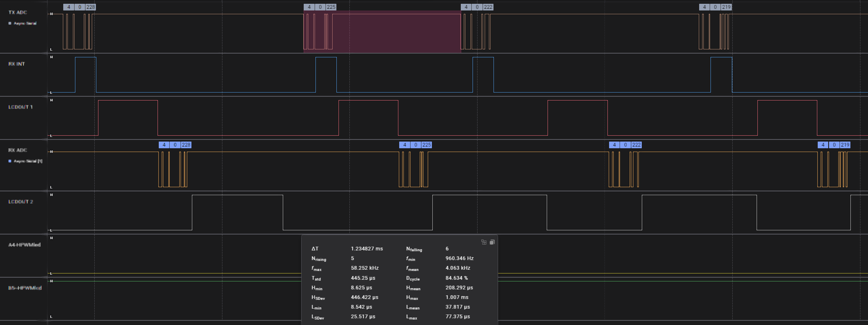Viewport: 868px width, 325px height.
Task: Select the LCDOUT 2 channel label
Action: point(21,202)
